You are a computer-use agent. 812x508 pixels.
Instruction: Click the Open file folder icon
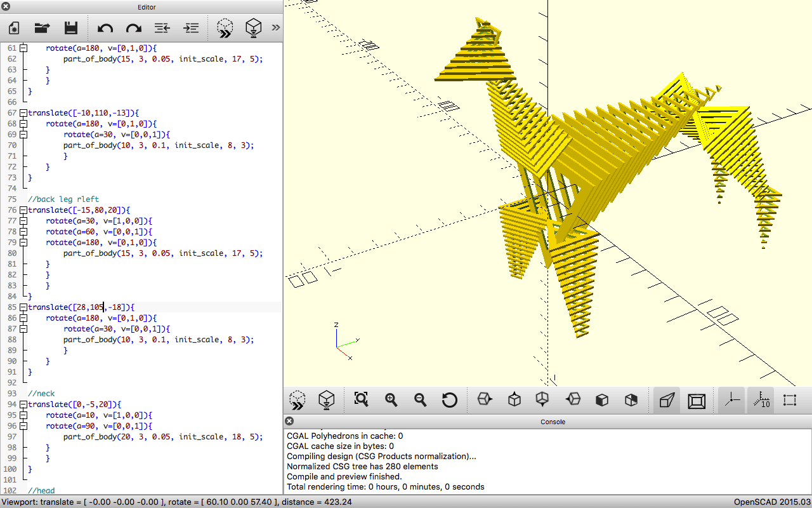coord(42,28)
